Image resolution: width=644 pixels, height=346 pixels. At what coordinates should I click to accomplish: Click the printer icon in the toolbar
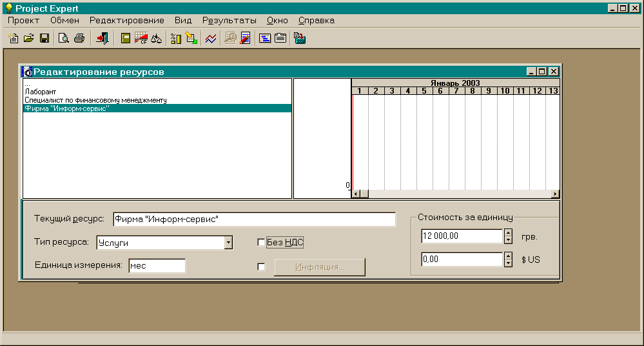[79, 39]
